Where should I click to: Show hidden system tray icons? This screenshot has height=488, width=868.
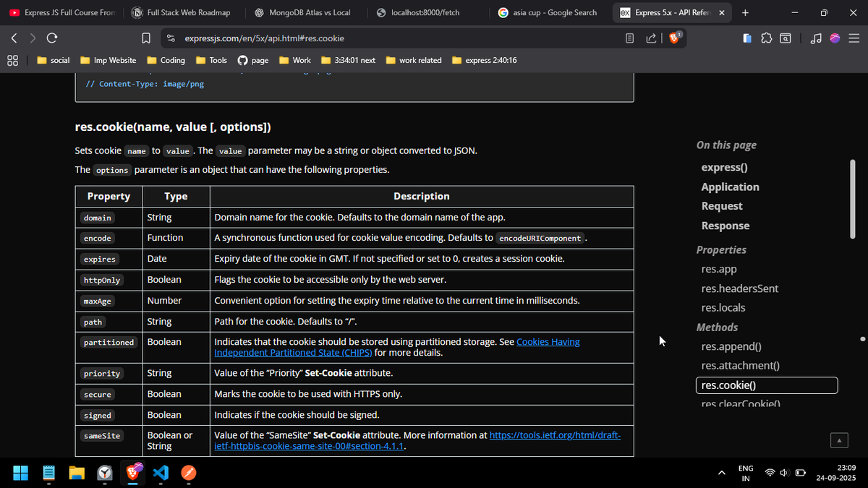[x=721, y=473]
